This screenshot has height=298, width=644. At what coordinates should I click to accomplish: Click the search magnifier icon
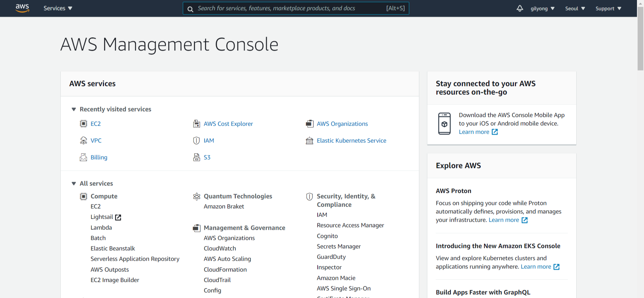[190, 9]
